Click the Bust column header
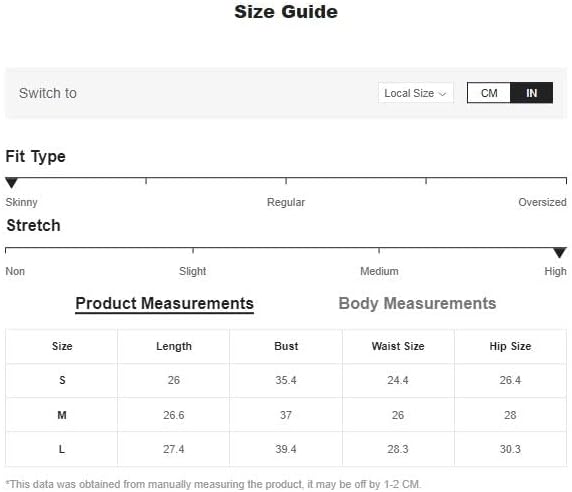Image resolution: width=572 pixels, height=492 pixels. click(286, 346)
